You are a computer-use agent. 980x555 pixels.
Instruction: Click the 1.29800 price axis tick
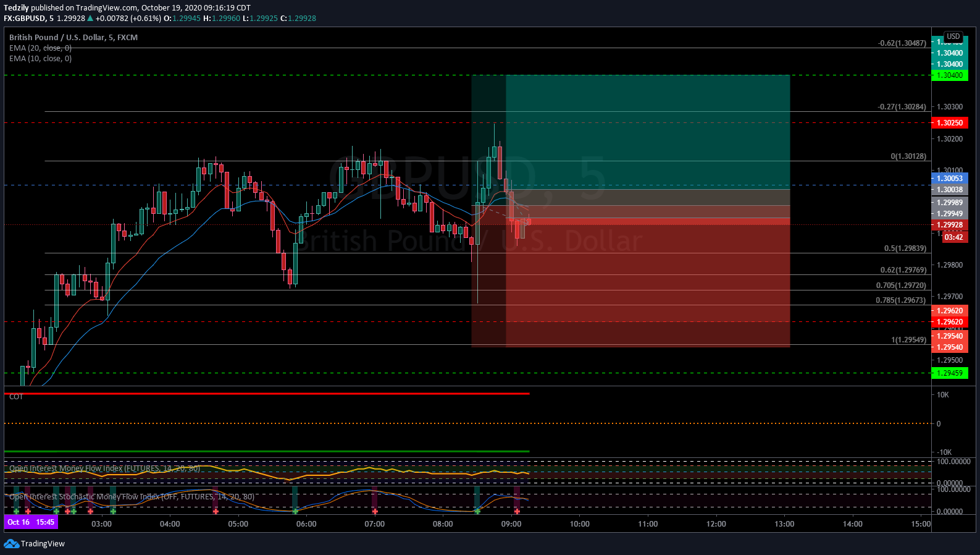point(950,265)
